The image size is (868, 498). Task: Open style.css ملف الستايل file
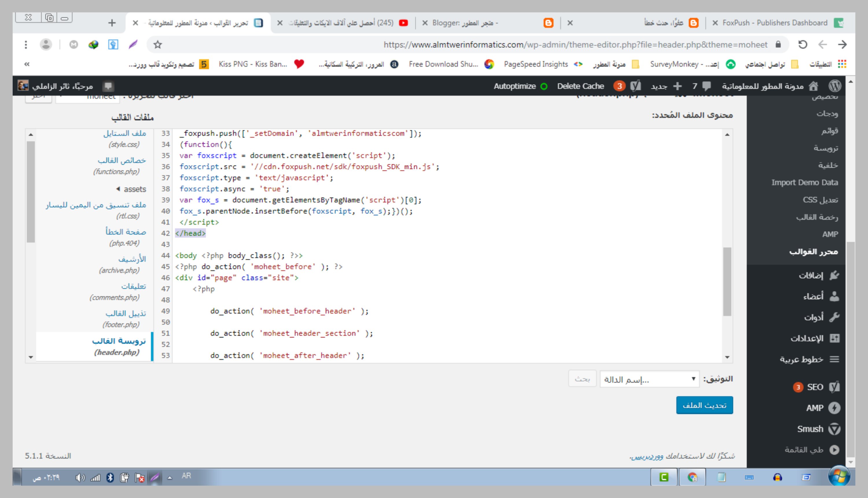[x=124, y=139]
